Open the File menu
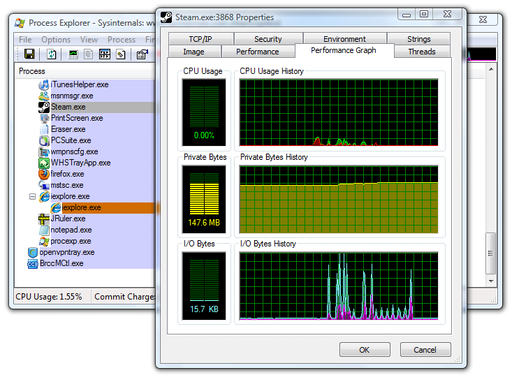Viewport: 512px width, 377px height. pos(25,40)
